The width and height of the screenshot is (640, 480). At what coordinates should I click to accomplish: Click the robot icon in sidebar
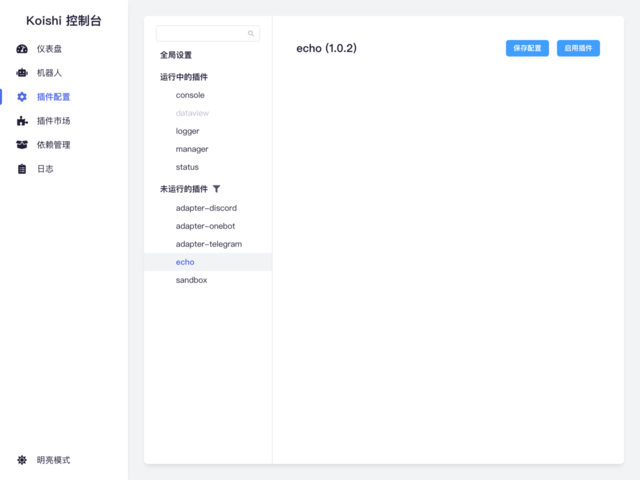point(22,73)
